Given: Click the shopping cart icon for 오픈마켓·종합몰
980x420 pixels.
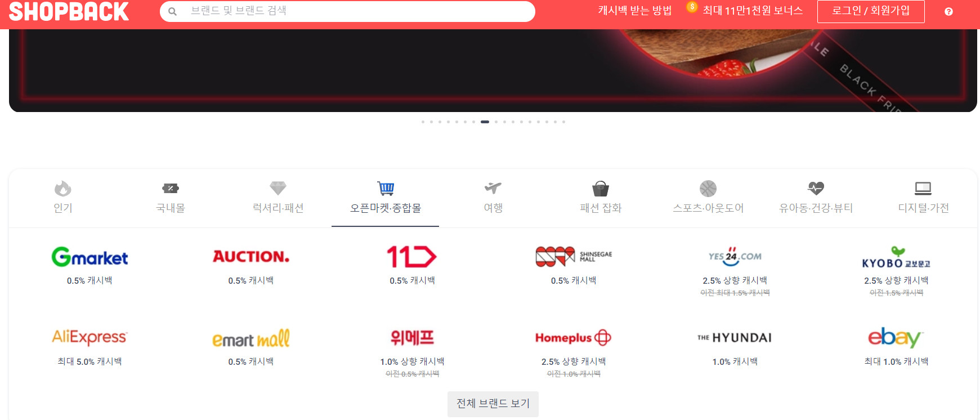Looking at the screenshot, I should pos(386,188).
